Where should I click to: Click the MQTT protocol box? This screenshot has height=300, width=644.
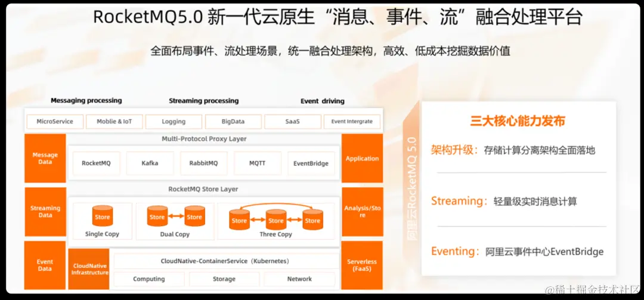258,163
